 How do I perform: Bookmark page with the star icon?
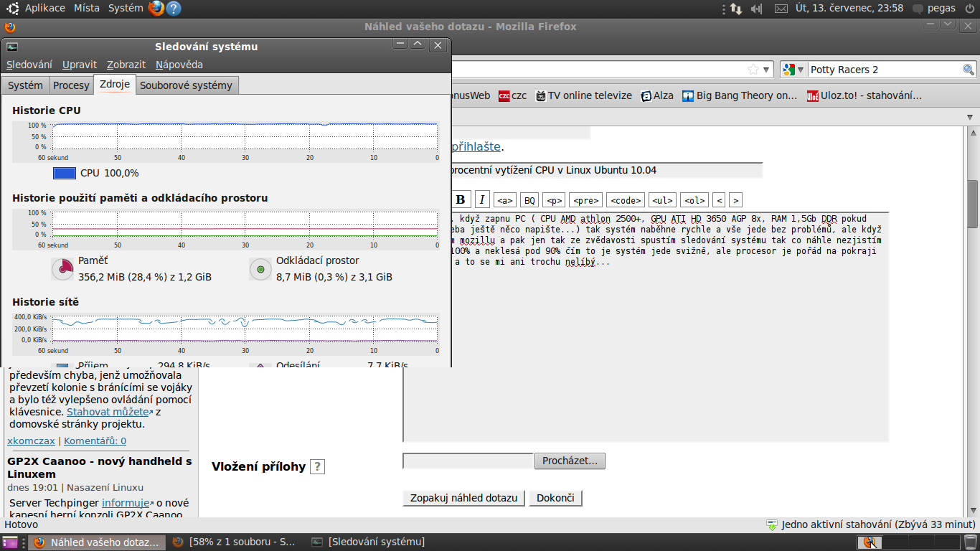tap(753, 70)
